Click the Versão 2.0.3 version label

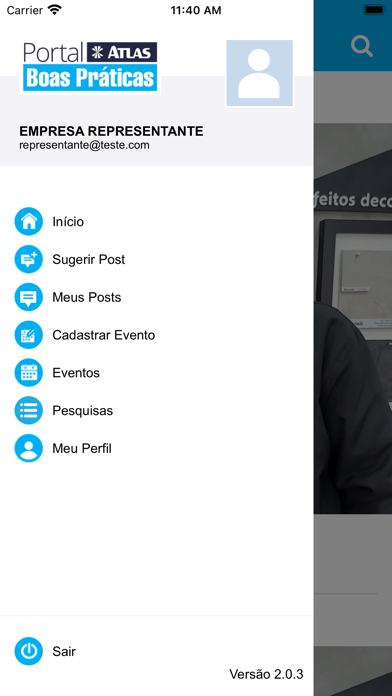coord(266,674)
